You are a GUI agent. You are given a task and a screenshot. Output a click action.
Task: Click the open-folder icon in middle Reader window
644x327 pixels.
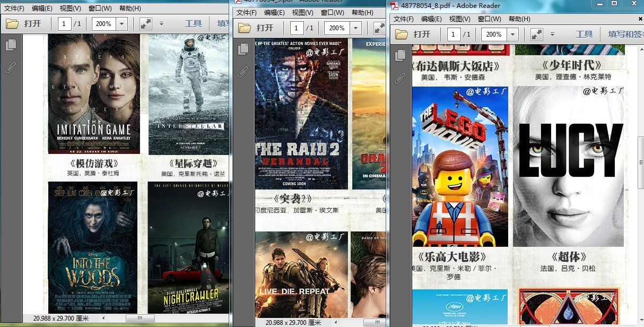click(x=245, y=28)
